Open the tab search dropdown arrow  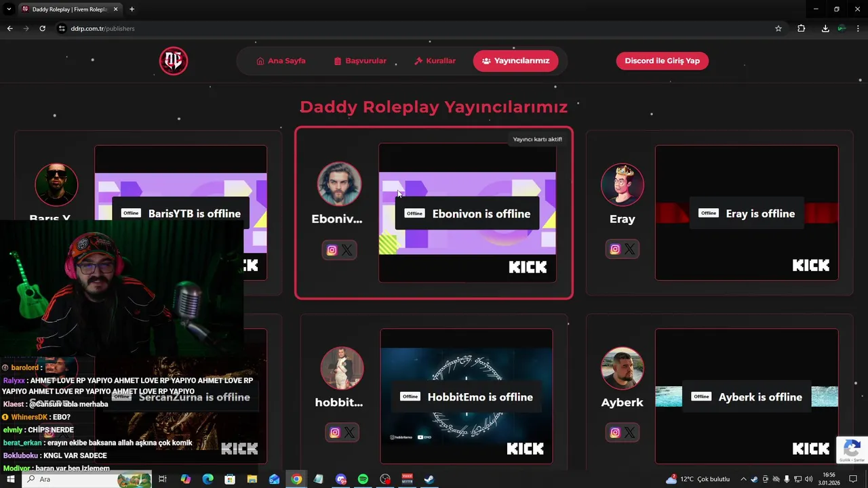click(x=9, y=9)
